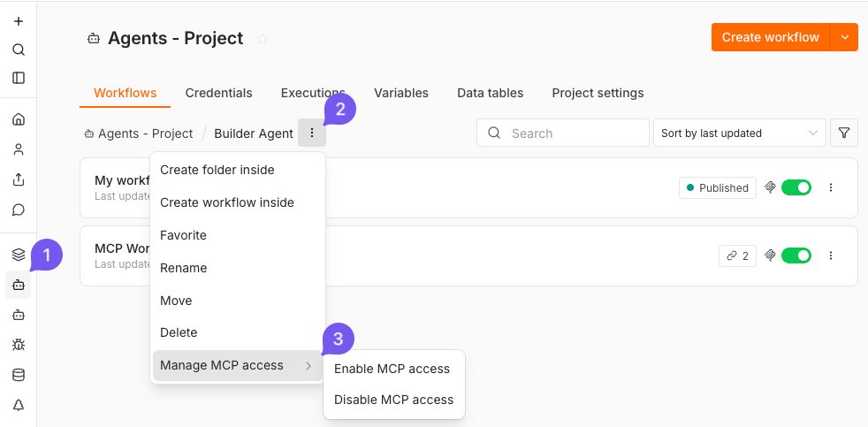Select Move in the folder menu
Viewport: 868px width, 427px height.
(238, 301)
